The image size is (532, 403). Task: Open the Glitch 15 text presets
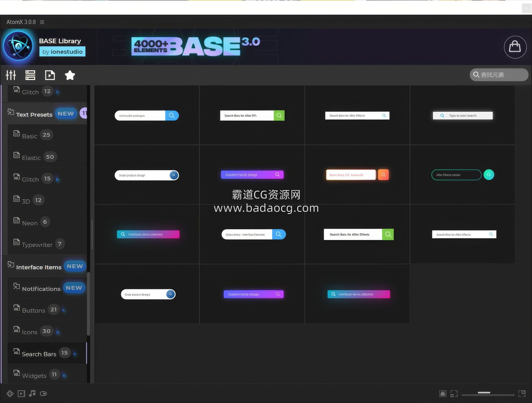pyautogui.click(x=47, y=179)
